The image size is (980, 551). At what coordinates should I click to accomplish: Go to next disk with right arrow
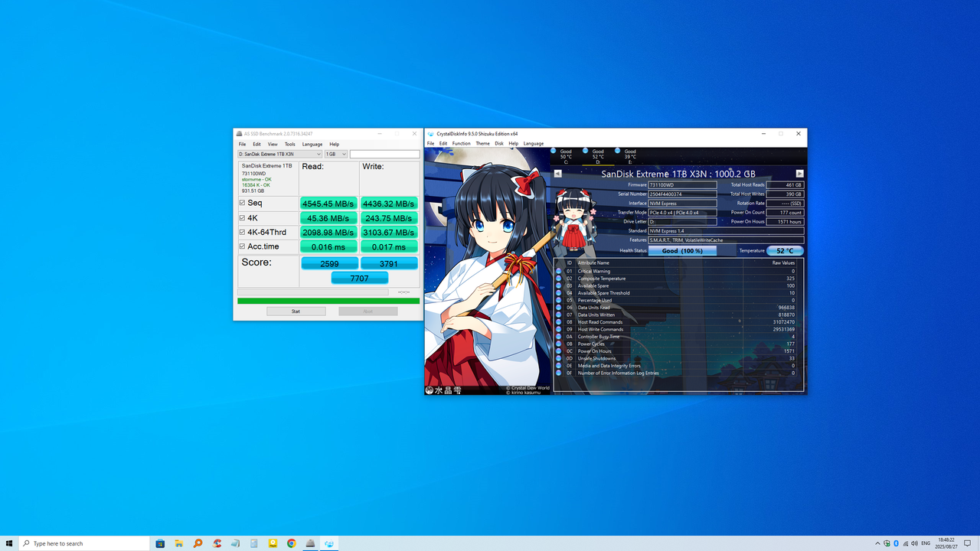pyautogui.click(x=799, y=174)
